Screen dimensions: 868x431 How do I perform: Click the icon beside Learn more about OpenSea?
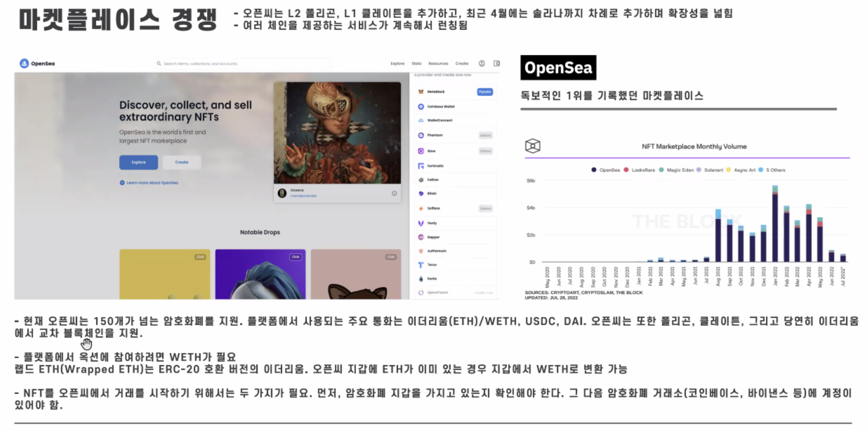click(122, 183)
